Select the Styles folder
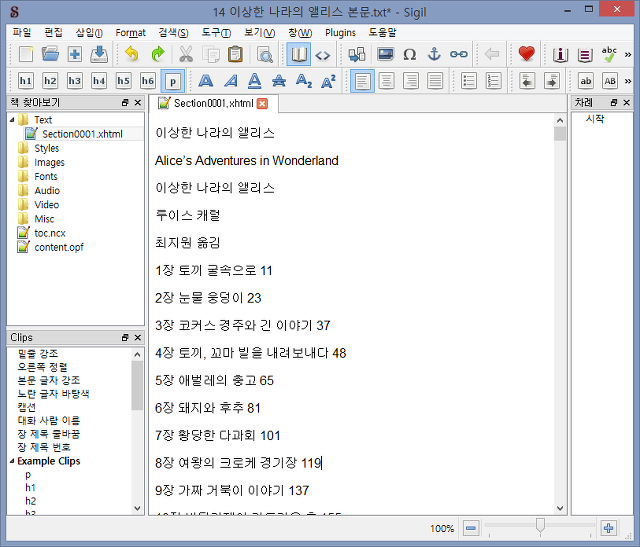Screen dimensions: 640x547 pyautogui.click(x=47, y=148)
